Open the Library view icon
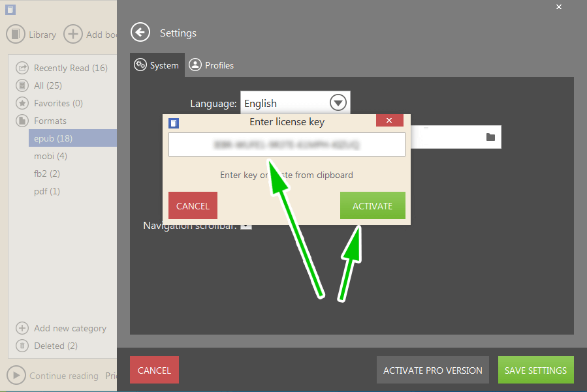This screenshot has height=392, width=587. [x=16, y=34]
